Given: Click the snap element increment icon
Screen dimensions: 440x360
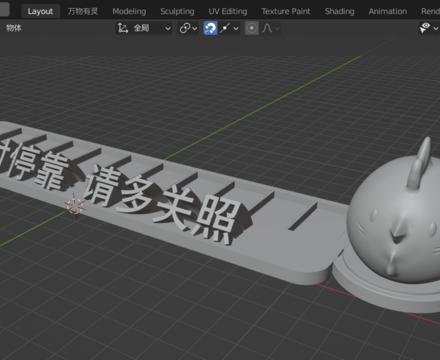Looking at the screenshot, I should point(225,28).
